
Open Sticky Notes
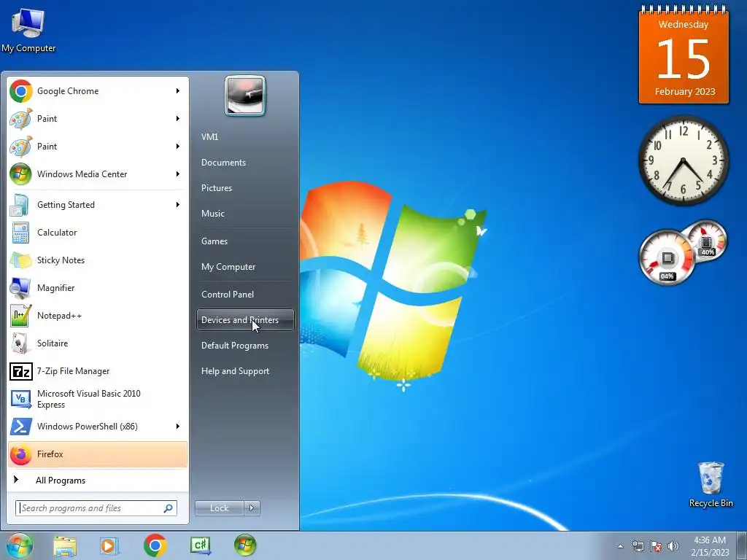pyautogui.click(x=98, y=260)
